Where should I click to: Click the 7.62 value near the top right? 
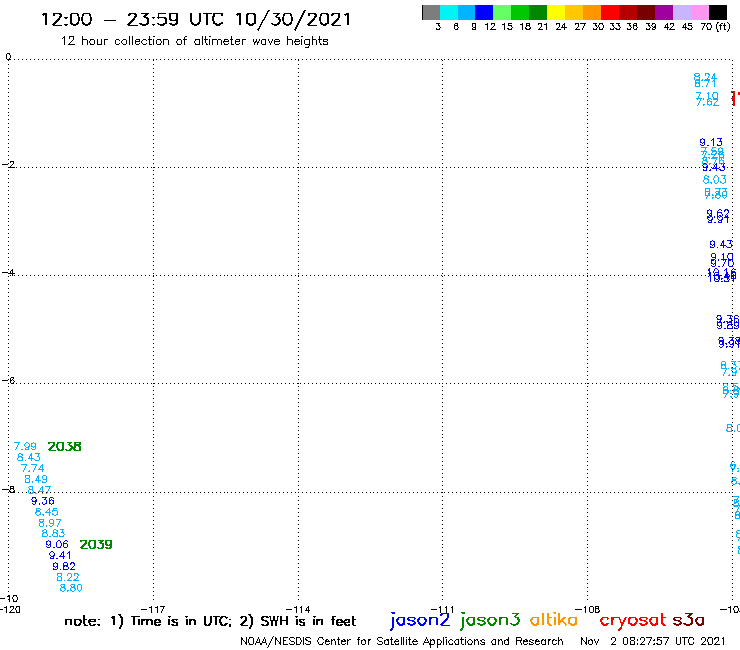[x=707, y=102]
